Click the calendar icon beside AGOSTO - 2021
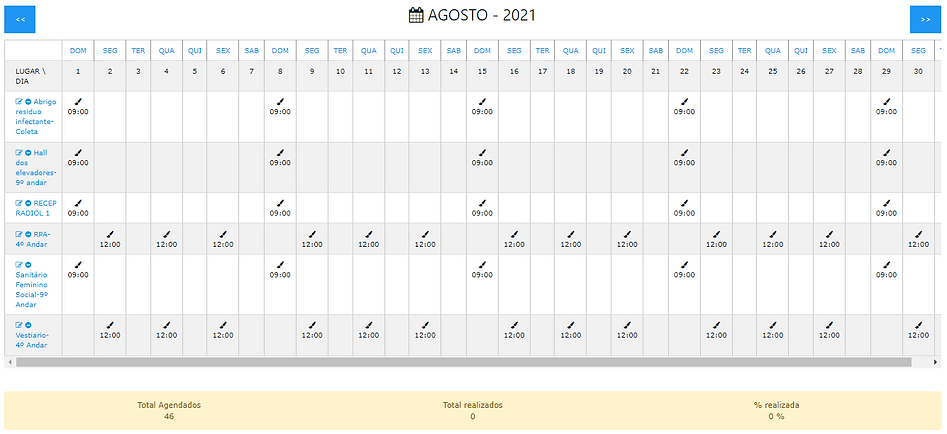 [x=417, y=15]
